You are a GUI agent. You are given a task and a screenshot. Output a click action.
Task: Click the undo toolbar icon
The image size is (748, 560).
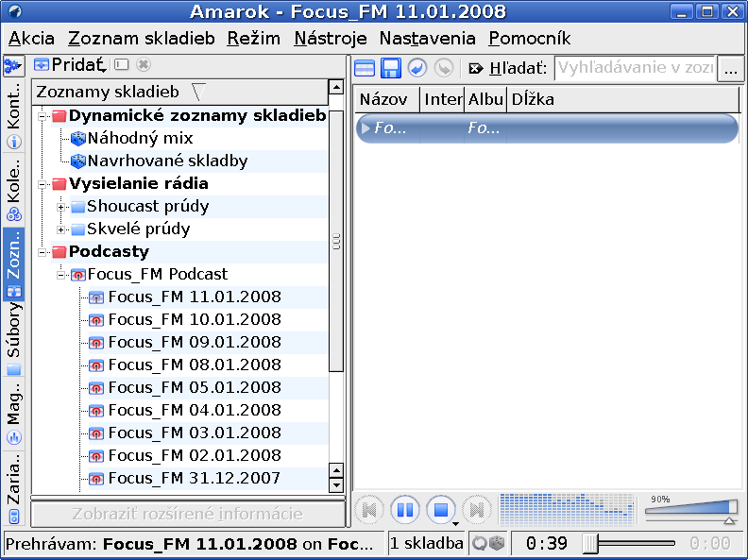click(x=416, y=68)
